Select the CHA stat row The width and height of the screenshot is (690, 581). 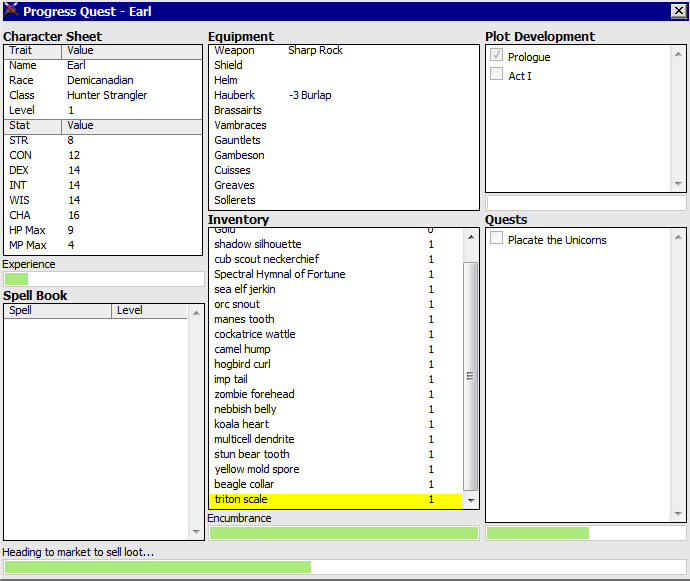point(103,215)
